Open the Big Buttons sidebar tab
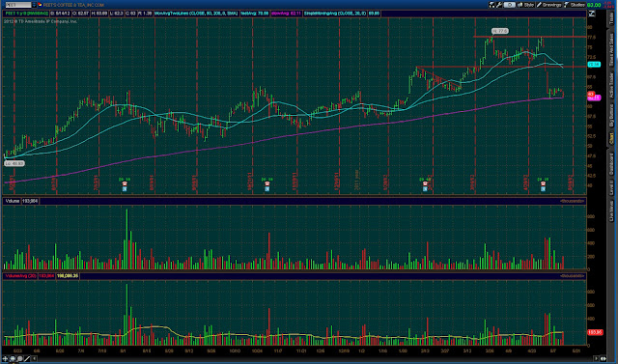Image resolution: width=618 pixels, height=364 pixels. [x=611, y=116]
